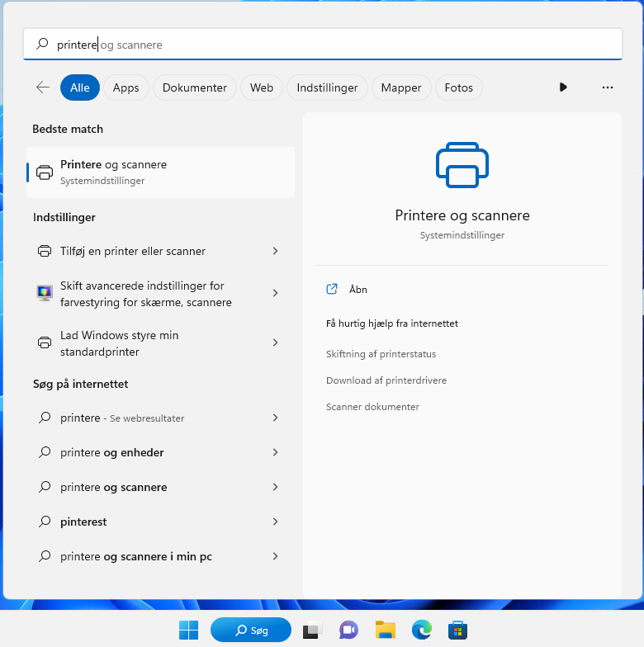Expand 'Tilføj en printer eller scanner' chevron
The height and width of the screenshot is (647, 644).
276,251
